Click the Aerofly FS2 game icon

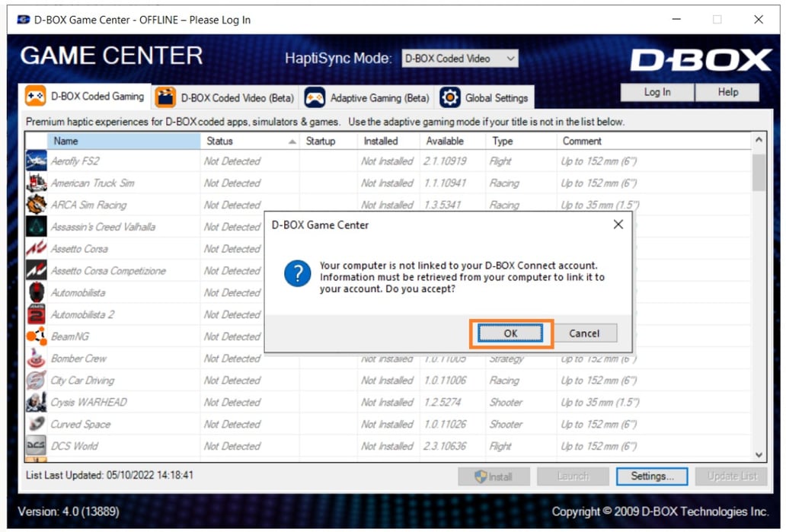37,161
